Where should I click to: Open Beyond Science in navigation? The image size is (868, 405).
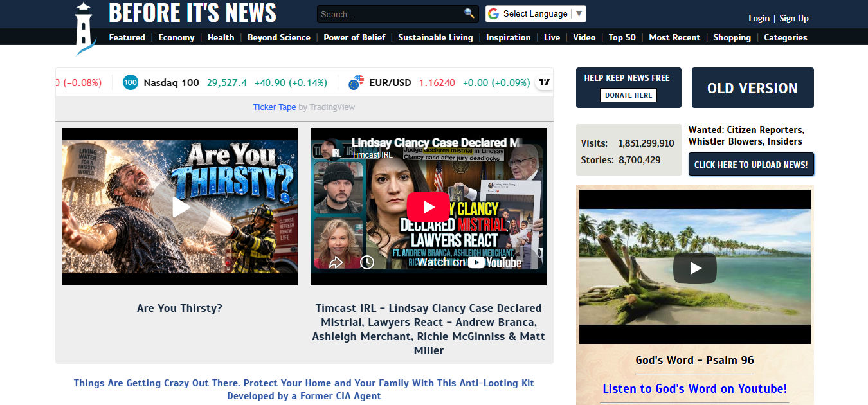point(279,37)
